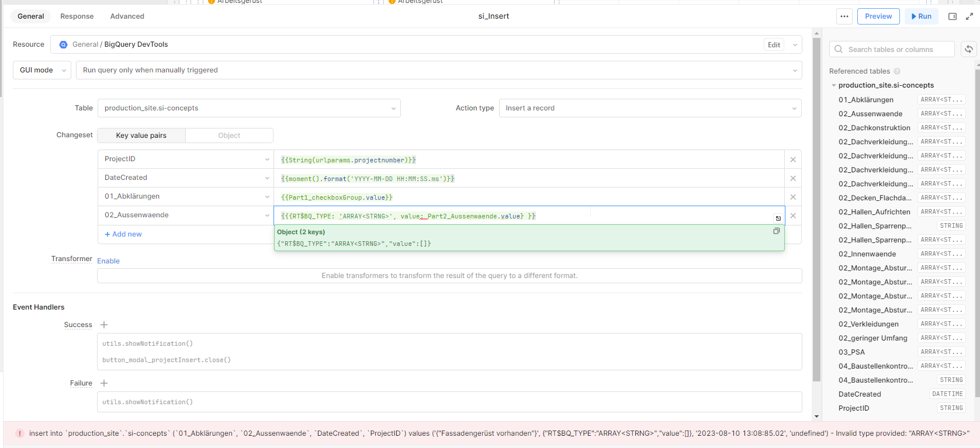The height and width of the screenshot is (448, 980).
Task: Click the three-dots more options icon
Action: pyautogui.click(x=844, y=16)
